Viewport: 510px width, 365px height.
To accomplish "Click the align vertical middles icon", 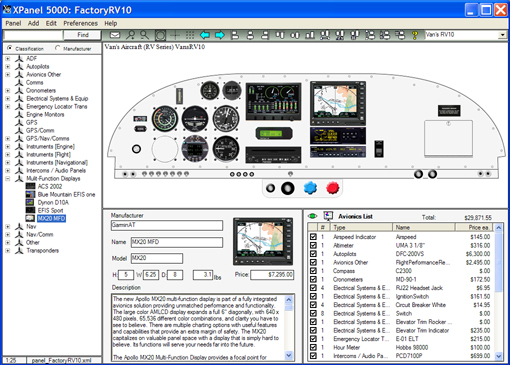I will pos(295,35).
